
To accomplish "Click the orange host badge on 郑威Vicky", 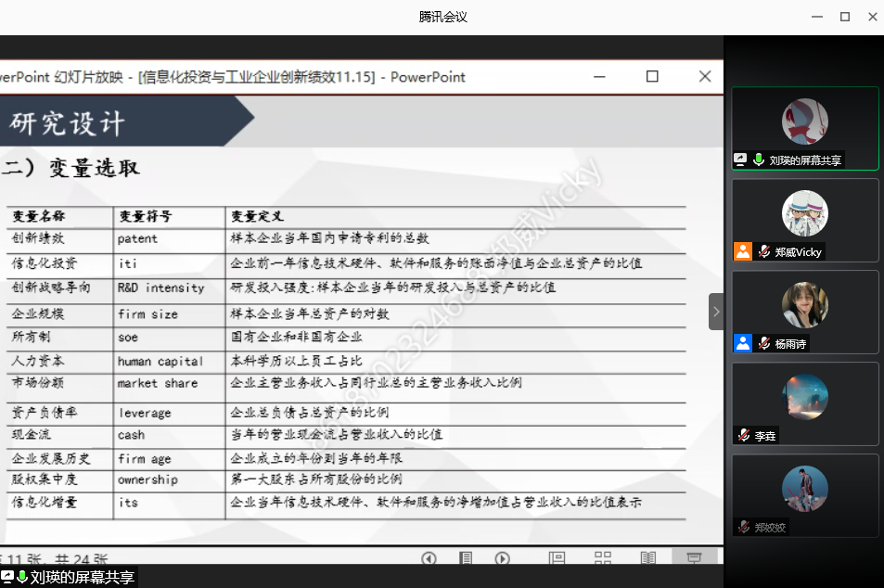I will pos(743,251).
